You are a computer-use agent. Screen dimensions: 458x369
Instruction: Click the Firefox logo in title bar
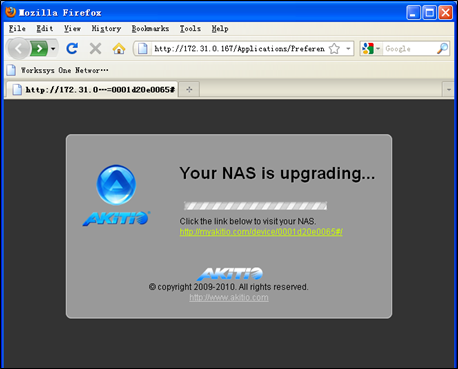(11, 12)
